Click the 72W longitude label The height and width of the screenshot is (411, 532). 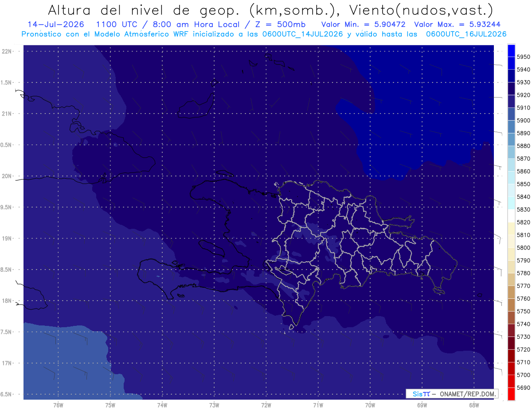coord(266,404)
